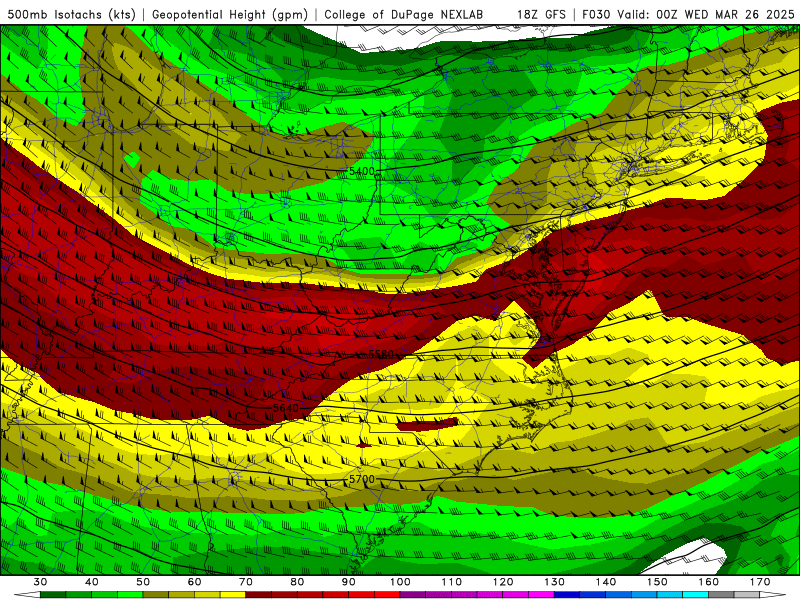Click the legend value 60
Viewport: 800px width, 600px height.
[x=194, y=582]
